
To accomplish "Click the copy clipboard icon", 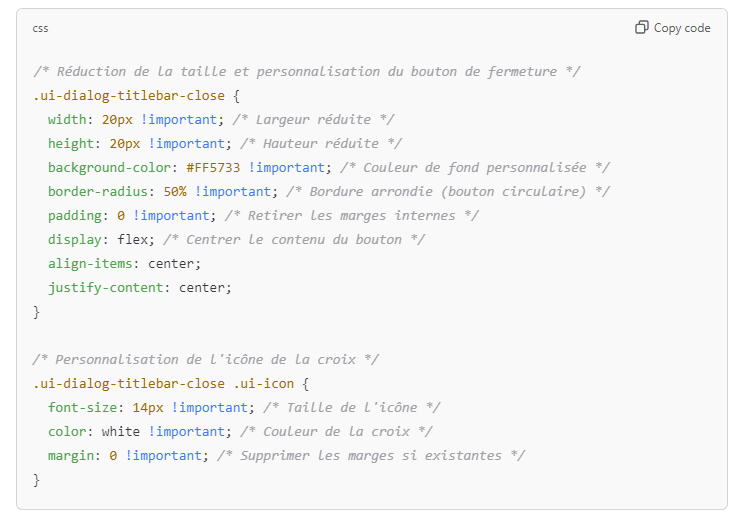I will click(x=642, y=27).
